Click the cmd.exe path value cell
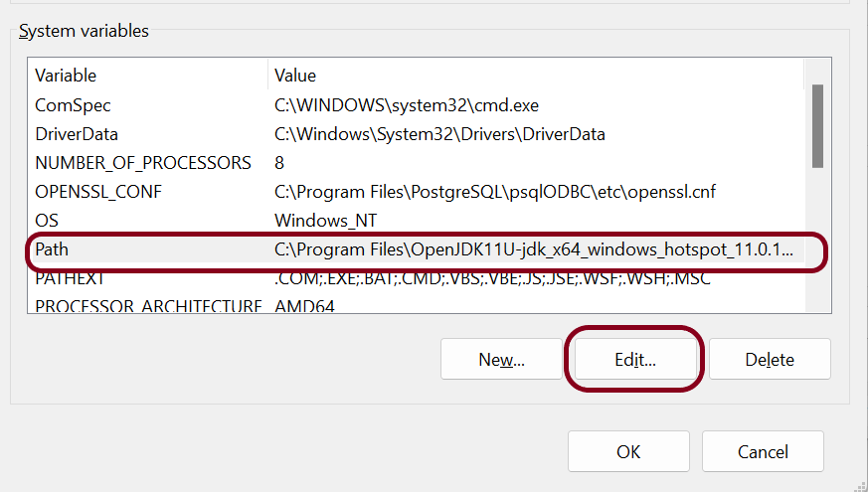The height and width of the screenshot is (492, 868). coord(407,104)
